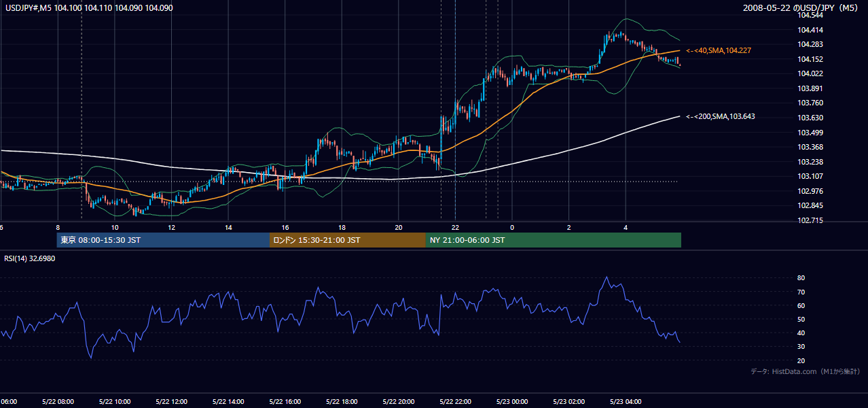868x408 pixels.
Task: Click price axis label 103.760
Action: pos(811,103)
